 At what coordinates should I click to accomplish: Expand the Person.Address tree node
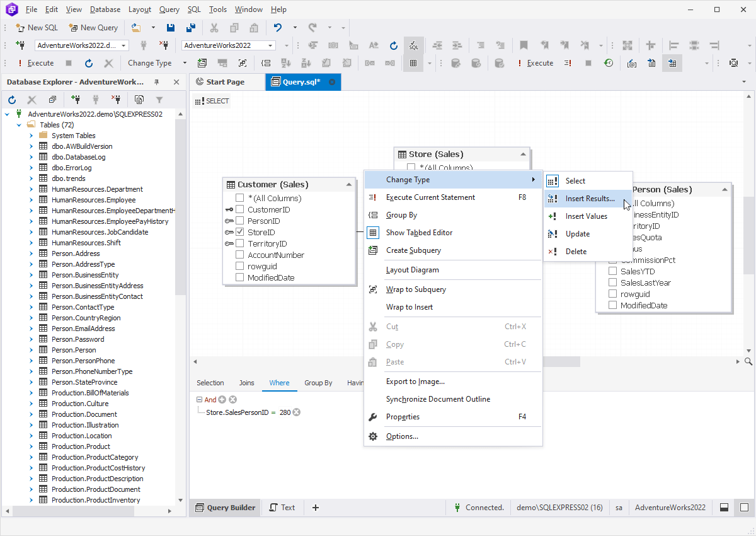(x=31, y=253)
